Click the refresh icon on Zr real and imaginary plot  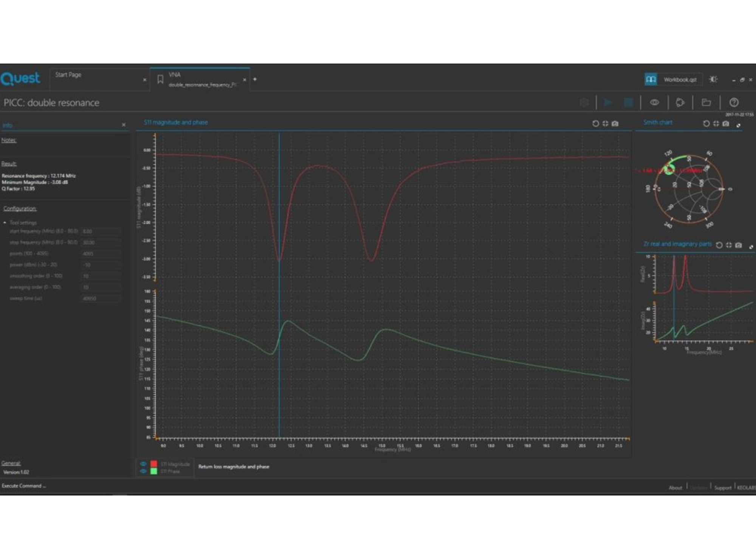pos(719,245)
